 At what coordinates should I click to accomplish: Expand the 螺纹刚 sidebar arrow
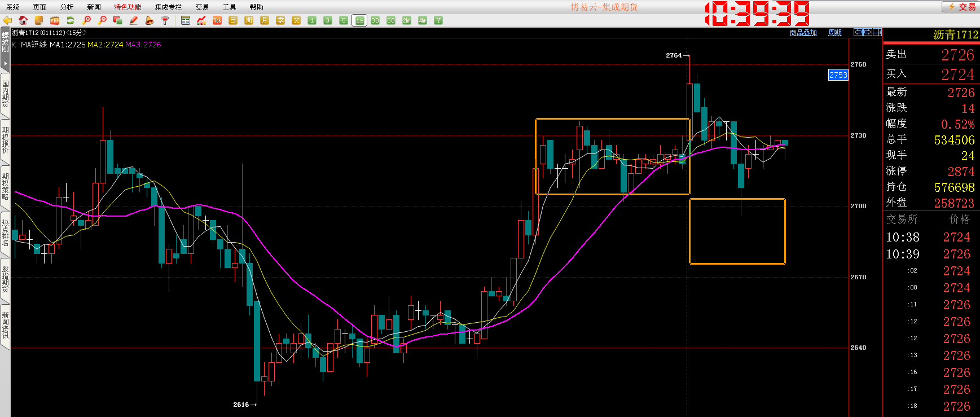[x=5, y=63]
